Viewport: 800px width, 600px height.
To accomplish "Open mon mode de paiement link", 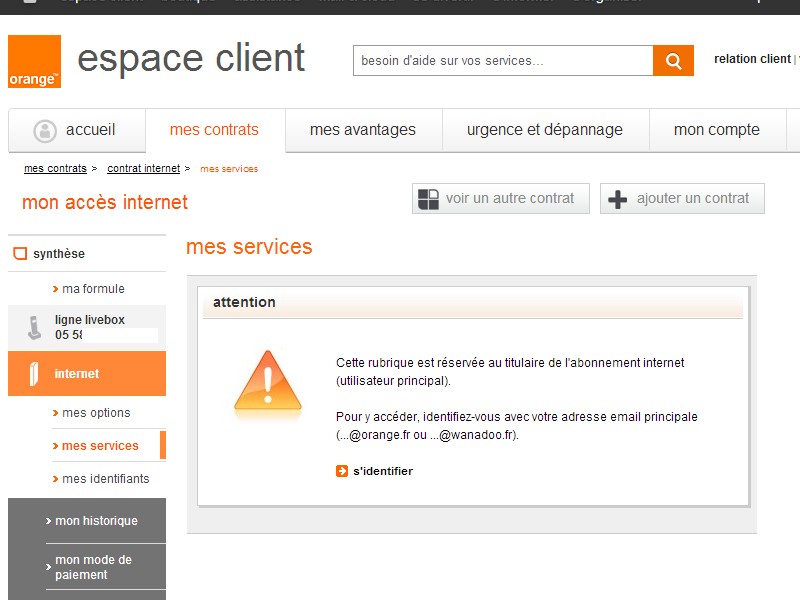I will (93, 567).
